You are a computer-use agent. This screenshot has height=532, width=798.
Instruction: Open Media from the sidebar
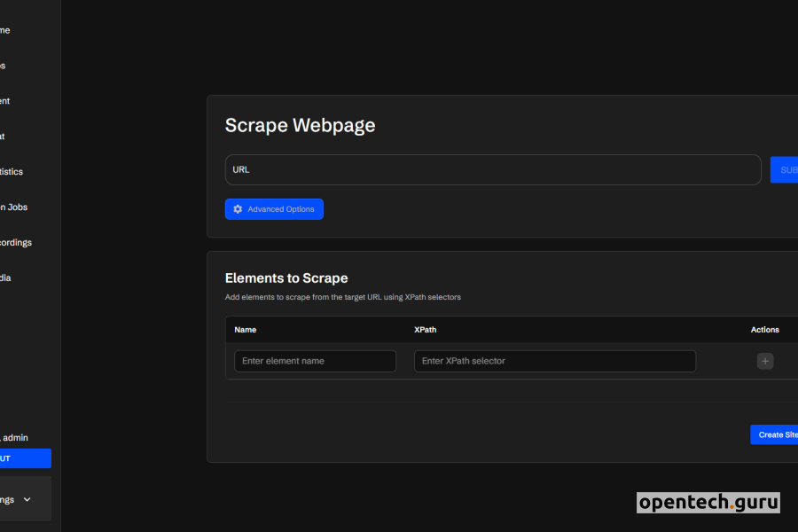[7, 278]
